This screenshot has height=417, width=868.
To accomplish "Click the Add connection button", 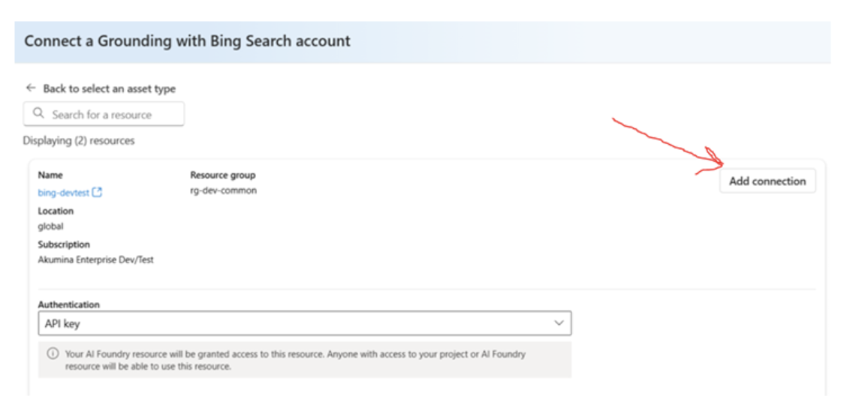I will click(x=767, y=181).
